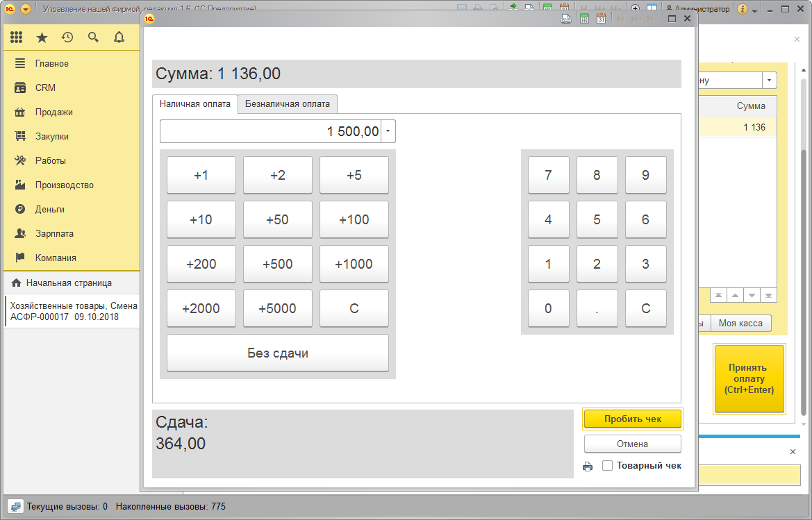The height and width of the screenshot is (520, 812).
Task: Open the sections menu grid icon
Action: (x=17, y=37)
